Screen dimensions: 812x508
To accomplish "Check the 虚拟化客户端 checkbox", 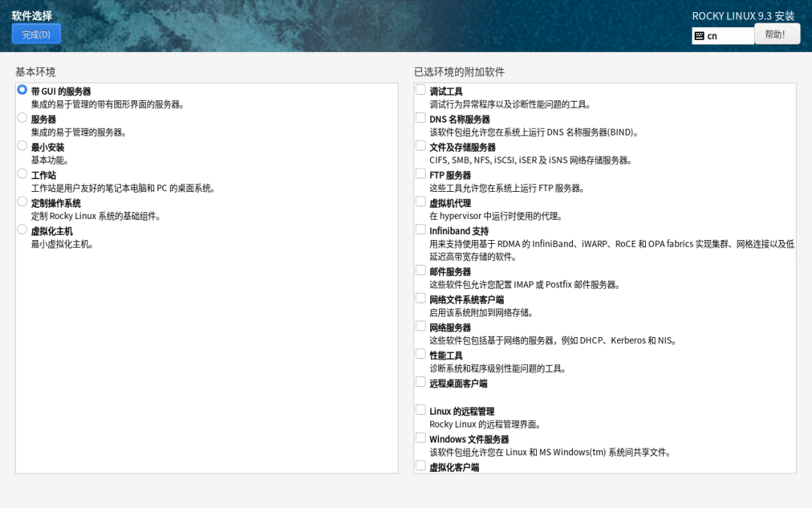I will pyautogui.click(x=420, y=466).
